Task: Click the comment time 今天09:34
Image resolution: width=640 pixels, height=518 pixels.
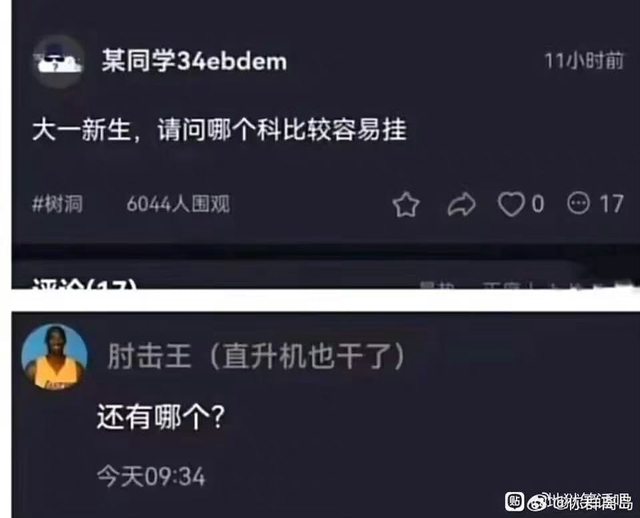Action: pos(151,476)
